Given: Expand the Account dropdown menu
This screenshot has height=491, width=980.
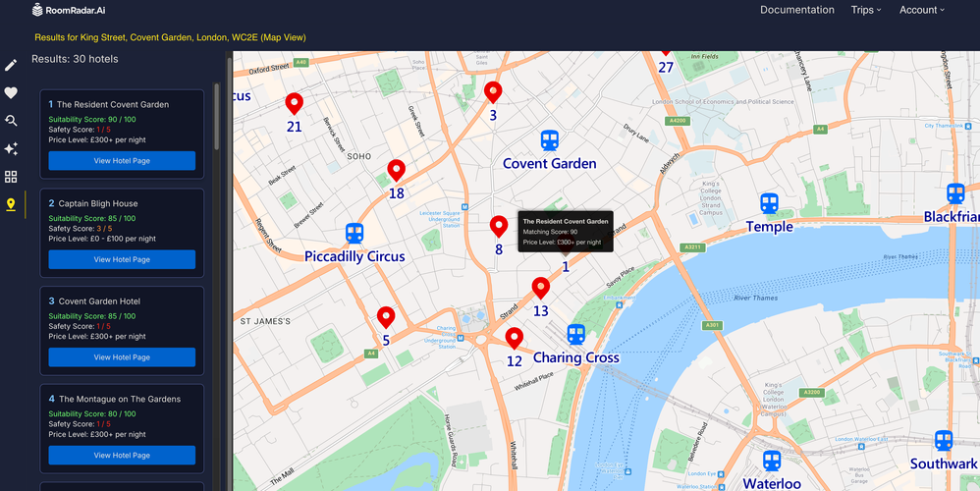Looking at the screenshot, I should tap(922, 10).
